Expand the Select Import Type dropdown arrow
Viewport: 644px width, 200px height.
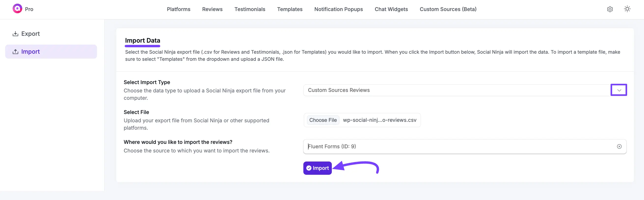pyautogui.click(x=619, y=90)
